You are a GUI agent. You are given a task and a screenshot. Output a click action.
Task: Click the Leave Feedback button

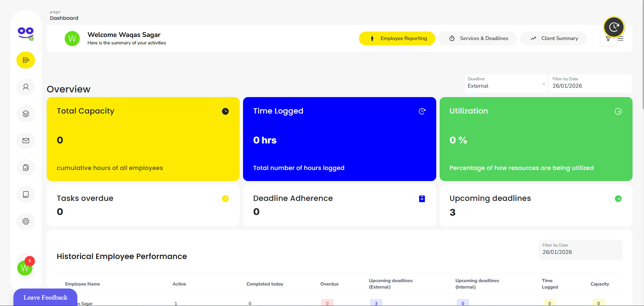(x=45, y=297)
